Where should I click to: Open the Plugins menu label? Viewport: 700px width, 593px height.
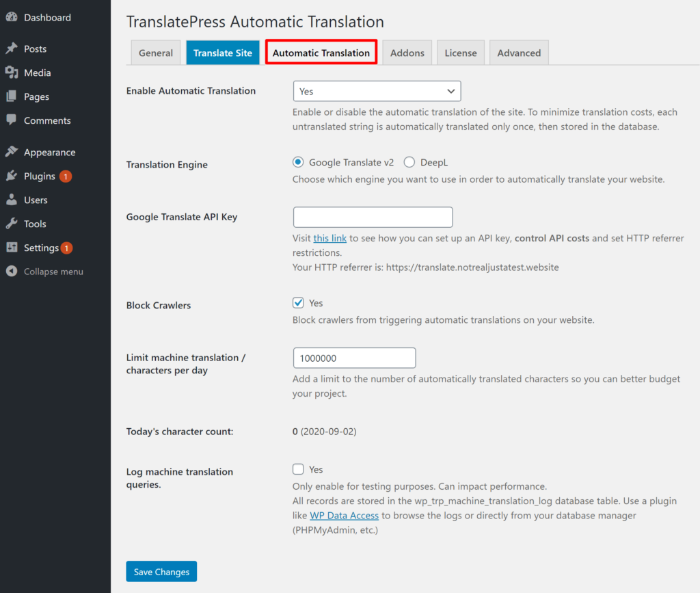pos(40,176)
